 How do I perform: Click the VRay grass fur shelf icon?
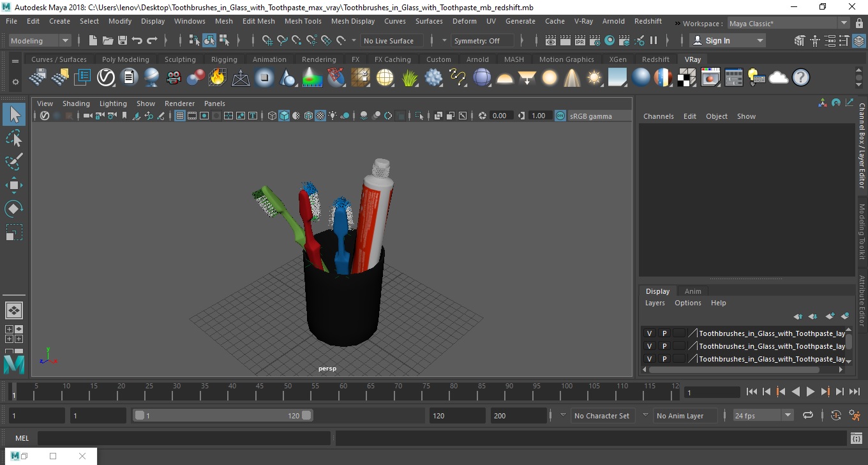pyautogui.click(x=409, y=78)
